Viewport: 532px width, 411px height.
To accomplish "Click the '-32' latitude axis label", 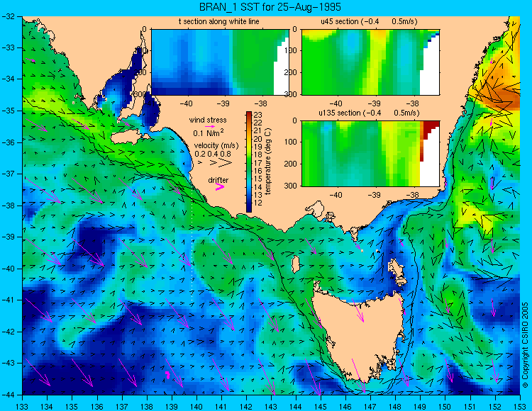I will coord(8,16).
